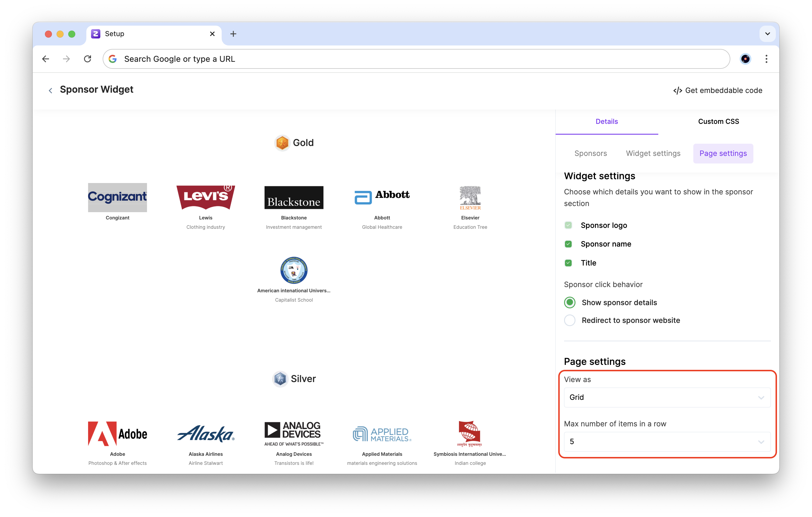Switch to the Custom CSS tab
Image resolution: width=812 pixels, height=517 pixels.
718,121
